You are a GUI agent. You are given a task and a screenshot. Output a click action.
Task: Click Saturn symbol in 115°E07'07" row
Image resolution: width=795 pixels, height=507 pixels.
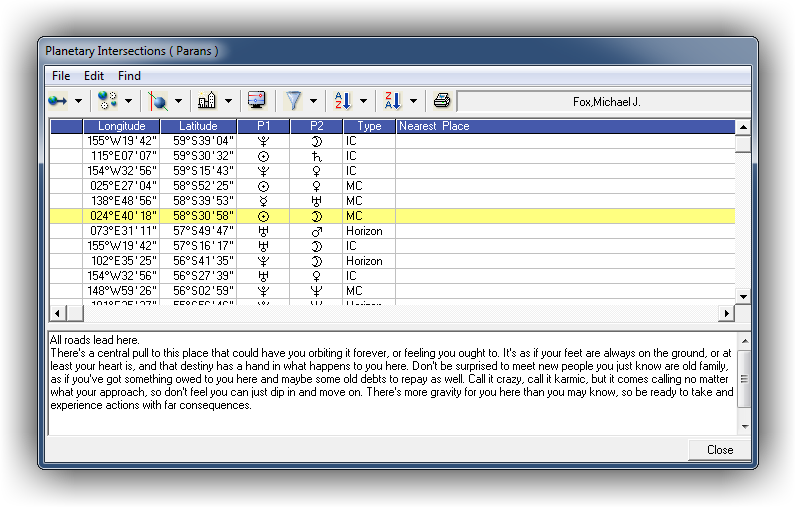click(x=316, y=157)
